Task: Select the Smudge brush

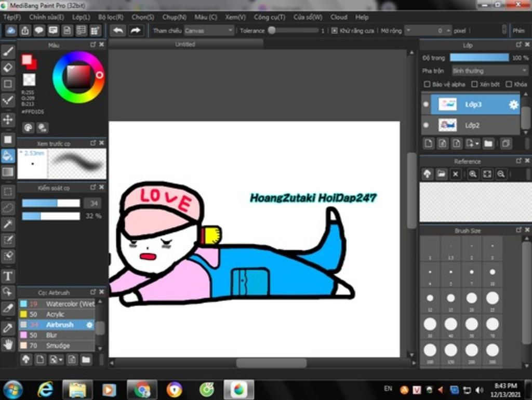Action: pos(57,346)
